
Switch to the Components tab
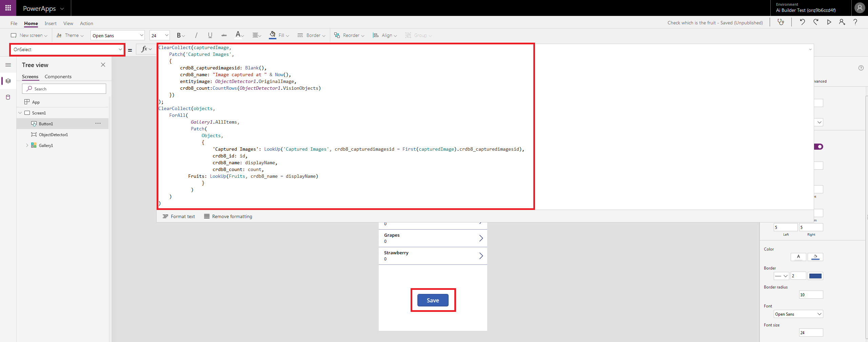pyautogui.click(x=58, y=77)
